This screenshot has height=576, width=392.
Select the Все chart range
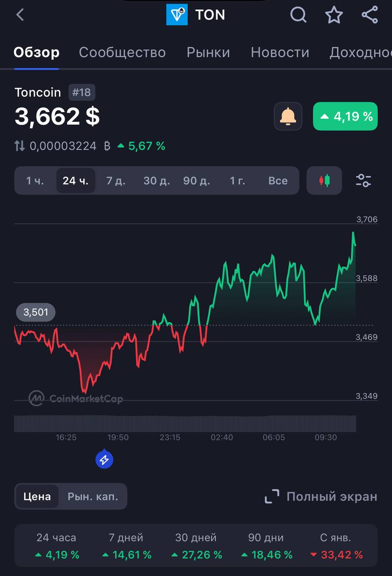[278, 180]
